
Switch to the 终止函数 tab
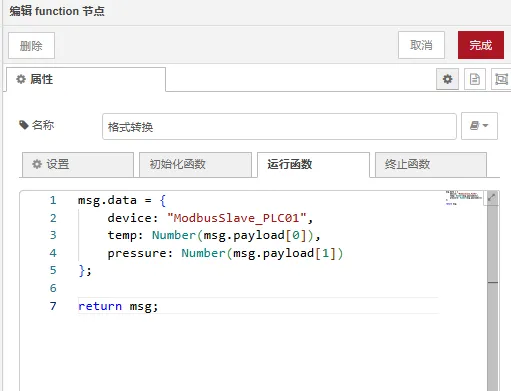[x=431, y=165]
